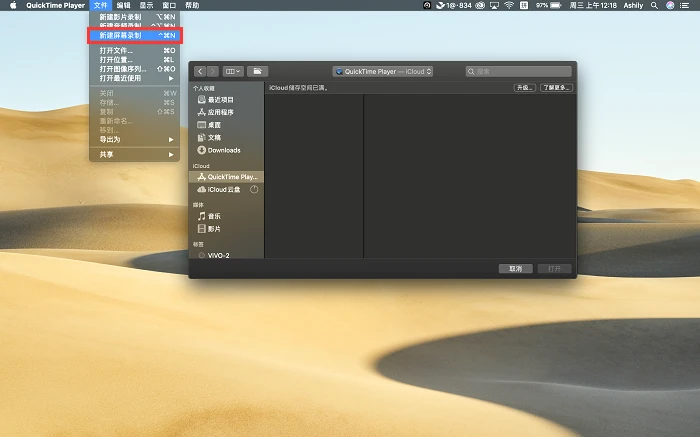This screenshot has height=437, width=700.
Task: Expand the 导出为 submenu
Action: pos(134,140)
